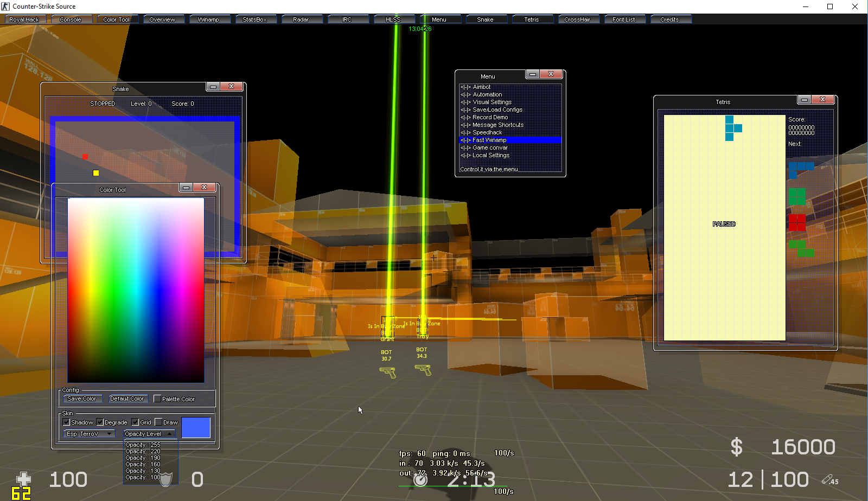The width and height of the screenshot is (868, 501).
Task: Minimize the Counter-Strike Source OS window
Action: (806, 7)
